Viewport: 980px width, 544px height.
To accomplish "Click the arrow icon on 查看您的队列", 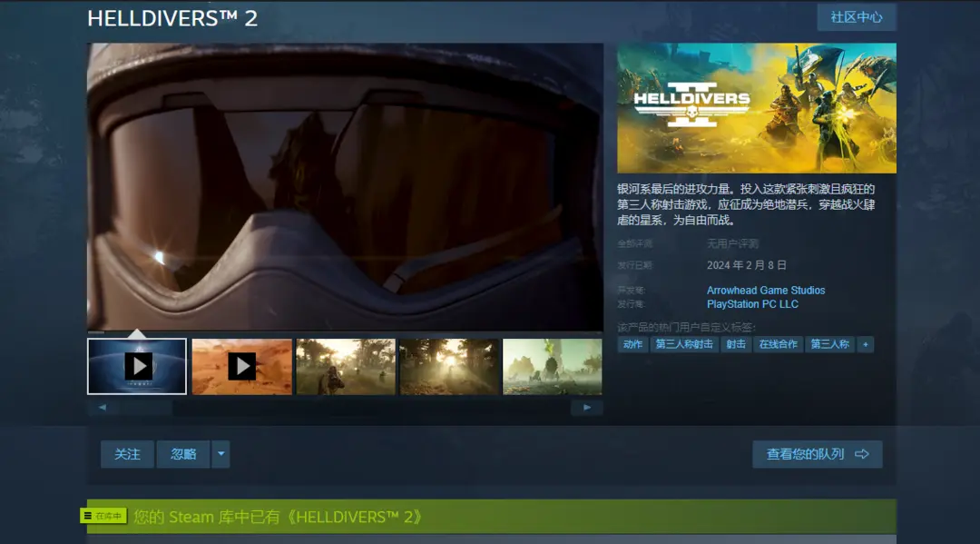I will point(862,454).
